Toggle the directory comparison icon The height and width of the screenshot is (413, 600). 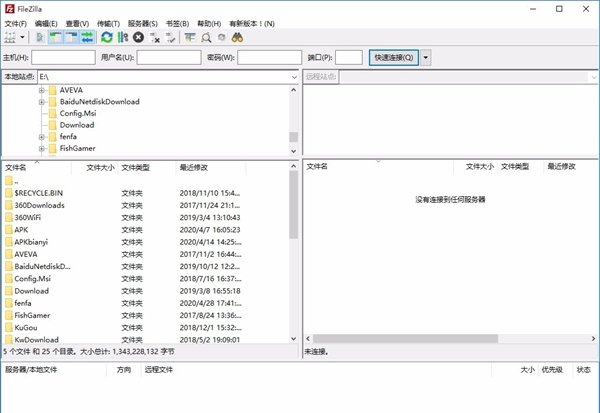tap(206, 38)
